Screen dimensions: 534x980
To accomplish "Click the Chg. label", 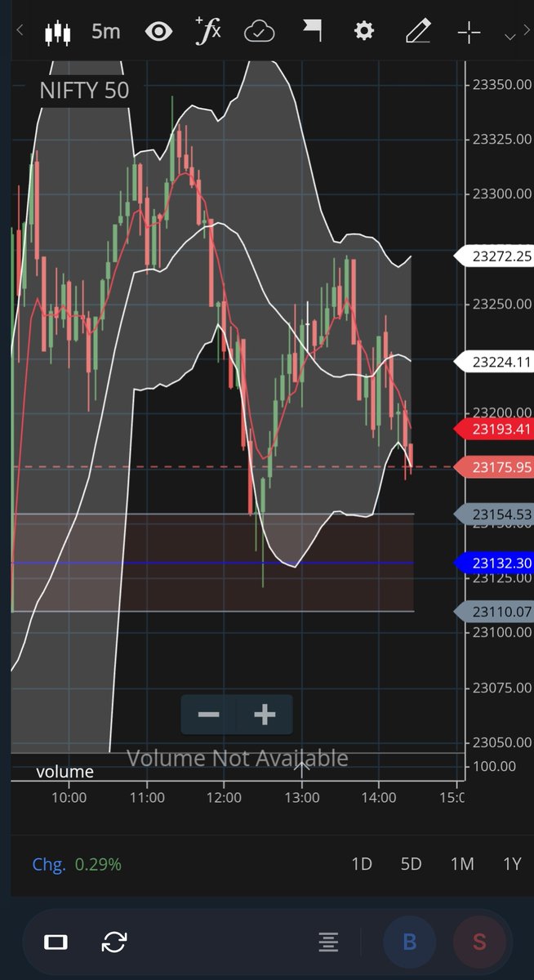I will (x=49, y=864).
